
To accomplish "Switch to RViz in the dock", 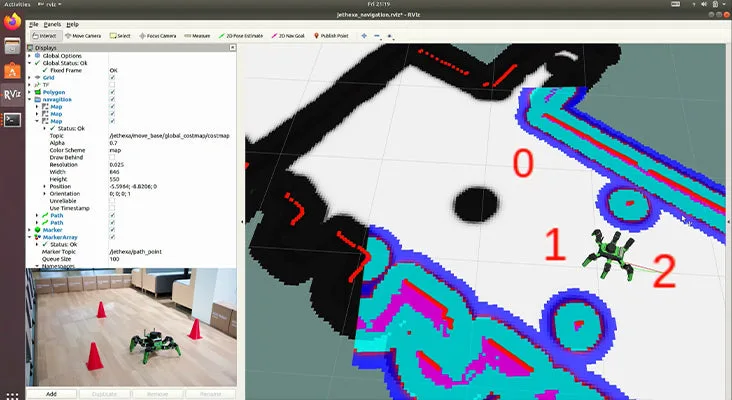I will [13, 95].
